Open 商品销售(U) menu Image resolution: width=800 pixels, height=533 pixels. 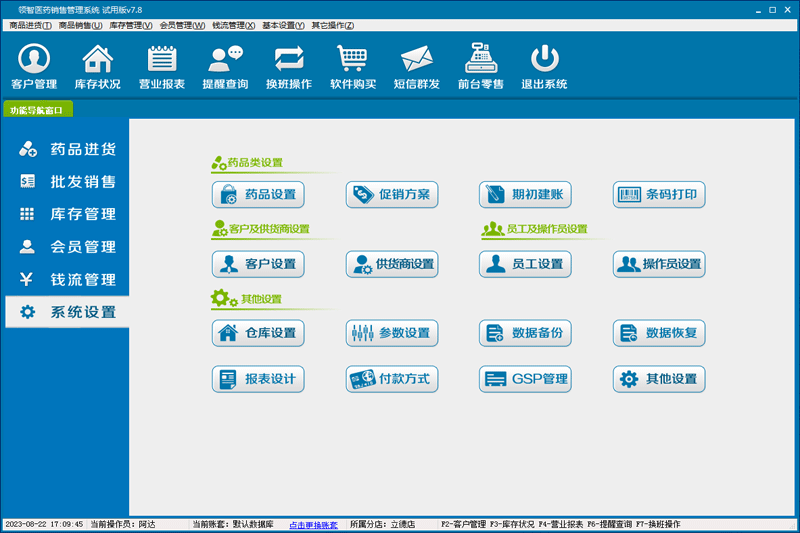point(80,26)
